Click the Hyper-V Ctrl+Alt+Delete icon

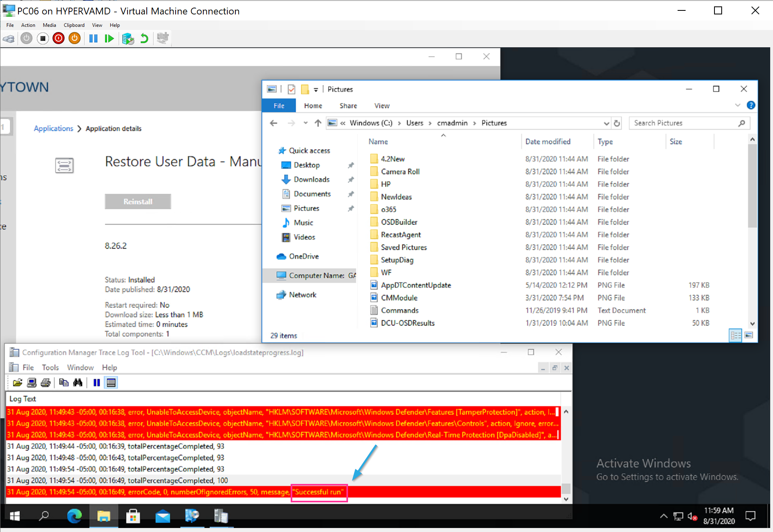[9, 38]
